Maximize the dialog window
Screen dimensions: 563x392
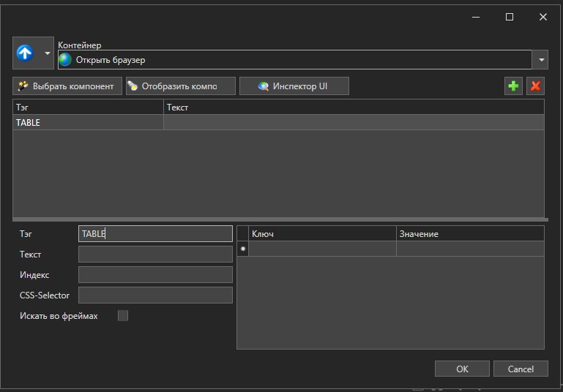coord(509,17)
